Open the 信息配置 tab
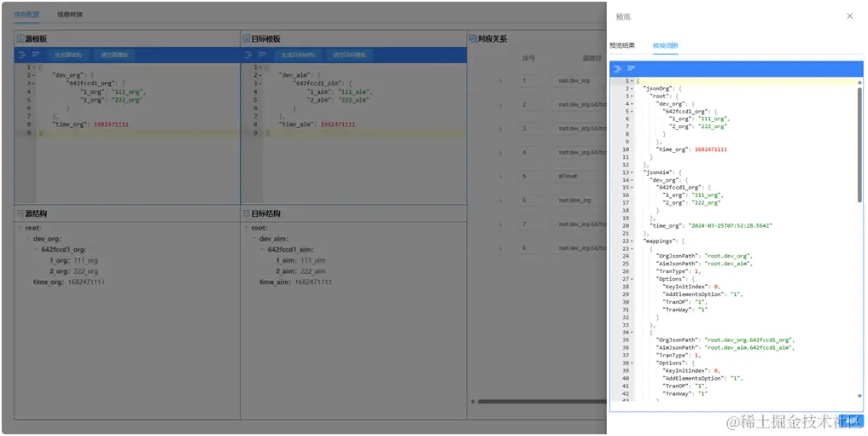 click(26, 15)
